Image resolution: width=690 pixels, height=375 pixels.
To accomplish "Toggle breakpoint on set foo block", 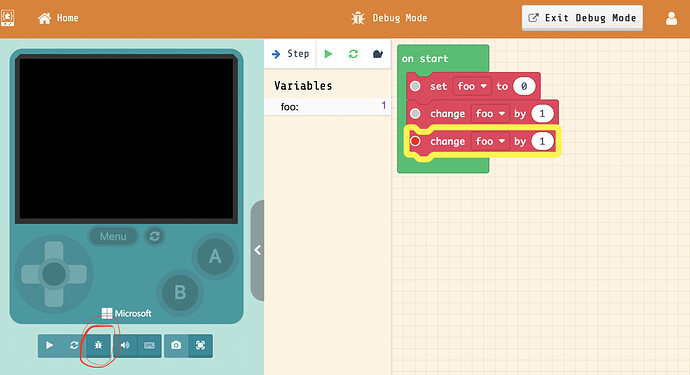I will tap(415, 86).
